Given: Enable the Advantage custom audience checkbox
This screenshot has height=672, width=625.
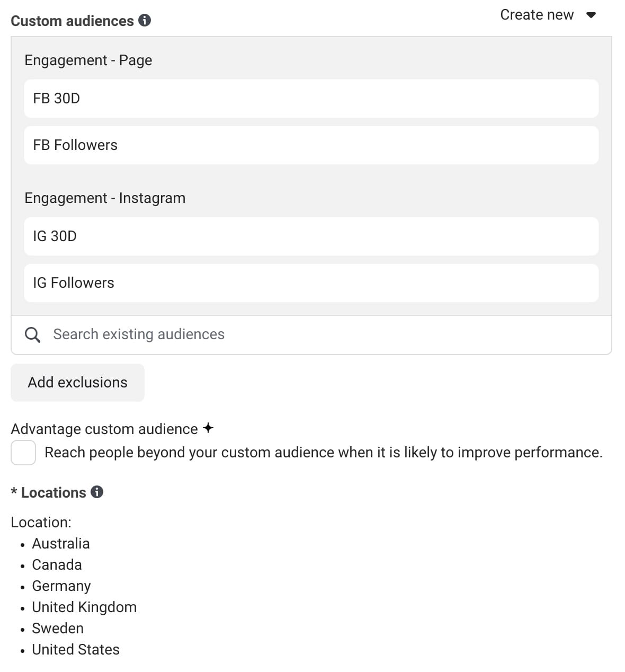Looking at the screenshot, I should click(x=23, y=453).
